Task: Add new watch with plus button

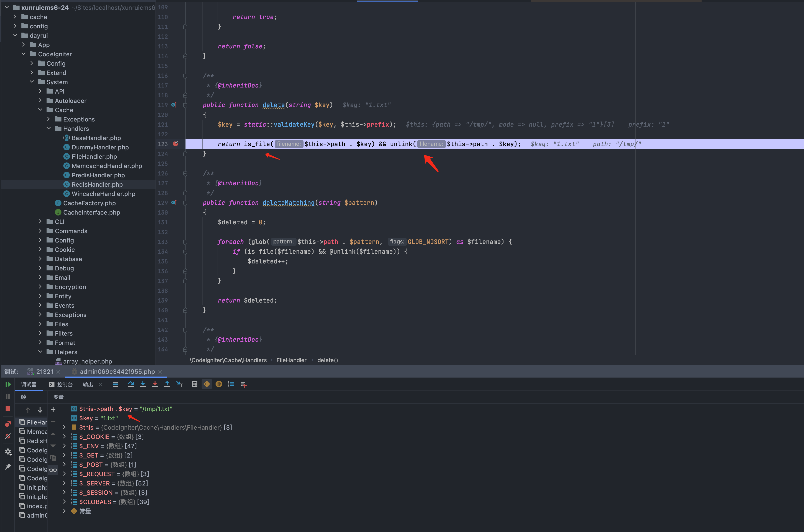Action: click(x=53, y=410)
